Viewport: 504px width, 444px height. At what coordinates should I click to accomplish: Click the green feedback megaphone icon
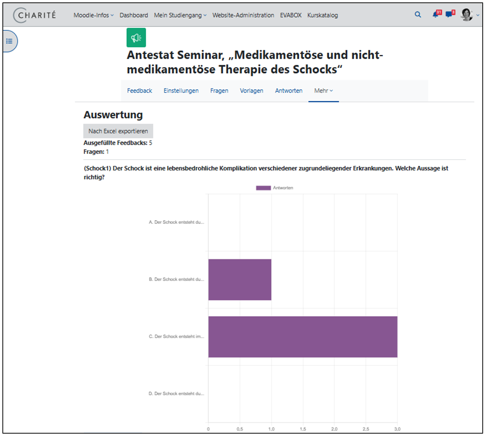(x=136, y=38)
